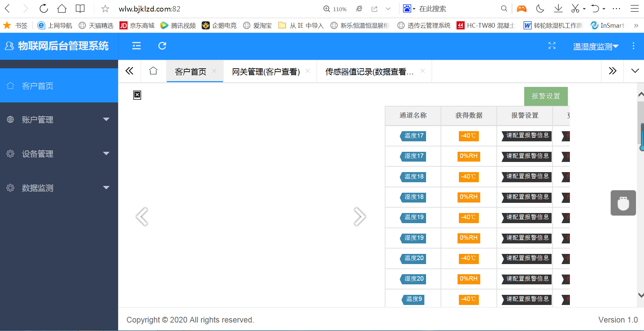The width and height of the screenshot is (644, 331).
Task: Show more bookmarks with the overflow chevron
Action: pyautogui.click(x=636, y=25)
